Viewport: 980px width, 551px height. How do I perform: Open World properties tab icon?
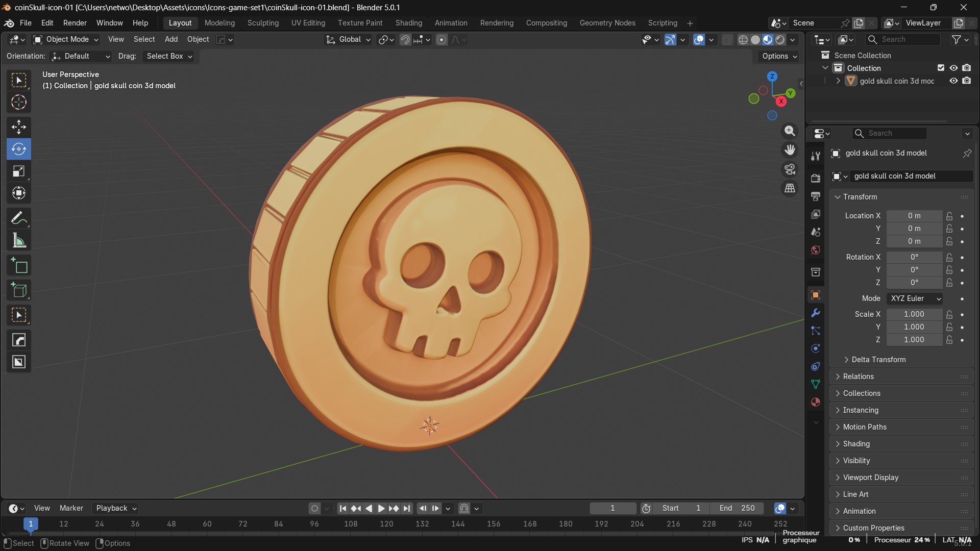click(816, 250)
